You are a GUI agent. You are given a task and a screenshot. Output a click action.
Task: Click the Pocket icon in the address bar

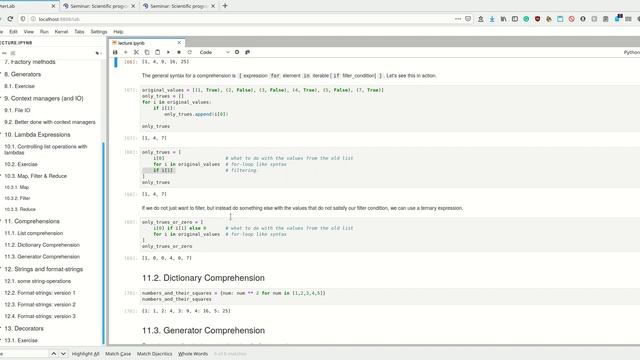coord(468,19)
